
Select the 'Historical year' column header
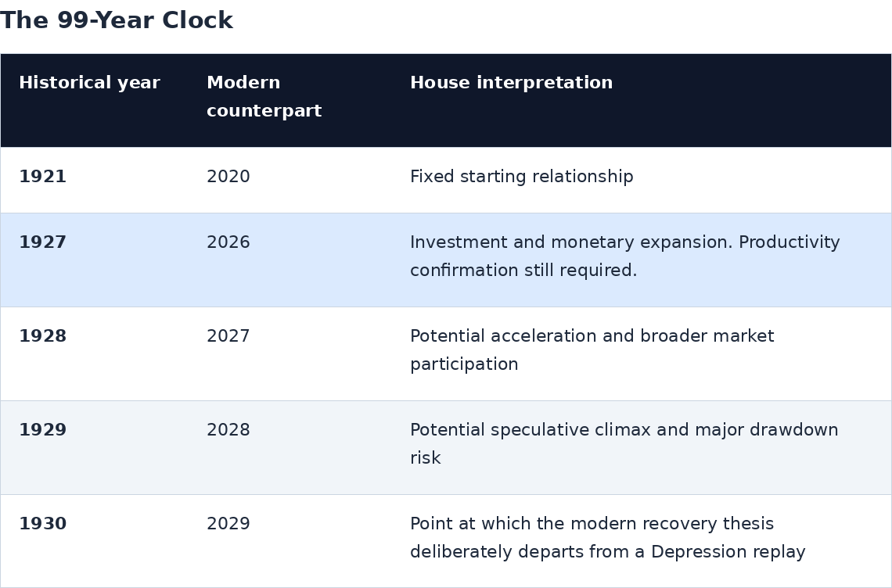pos(89,82)
